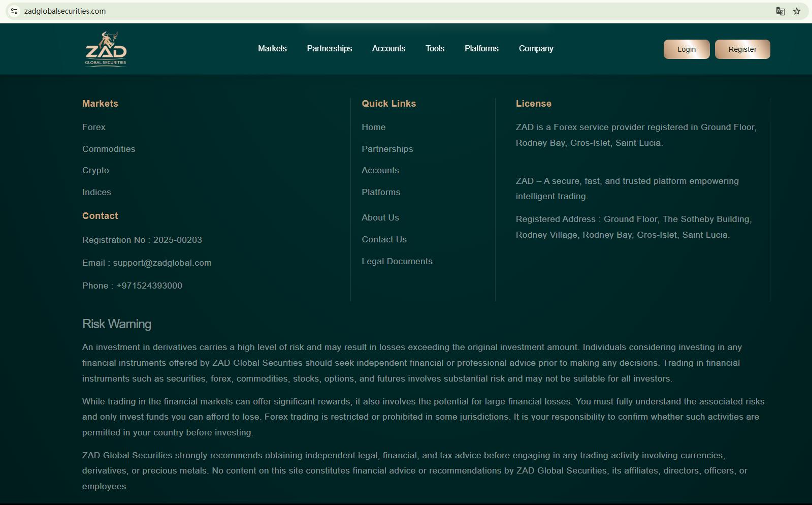Expand the Tools menu in header
Screen dimensions: 812x505
pos(435,49)
